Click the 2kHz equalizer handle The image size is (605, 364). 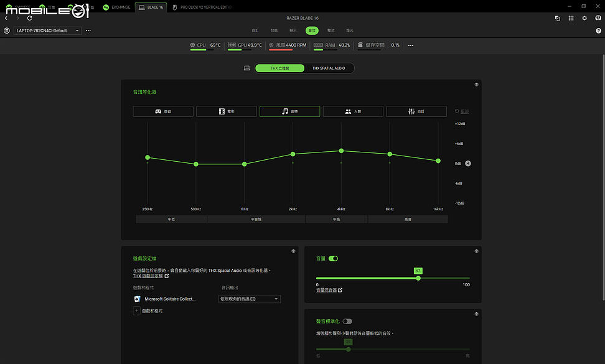pyautogui.click(x=293, y=154)
